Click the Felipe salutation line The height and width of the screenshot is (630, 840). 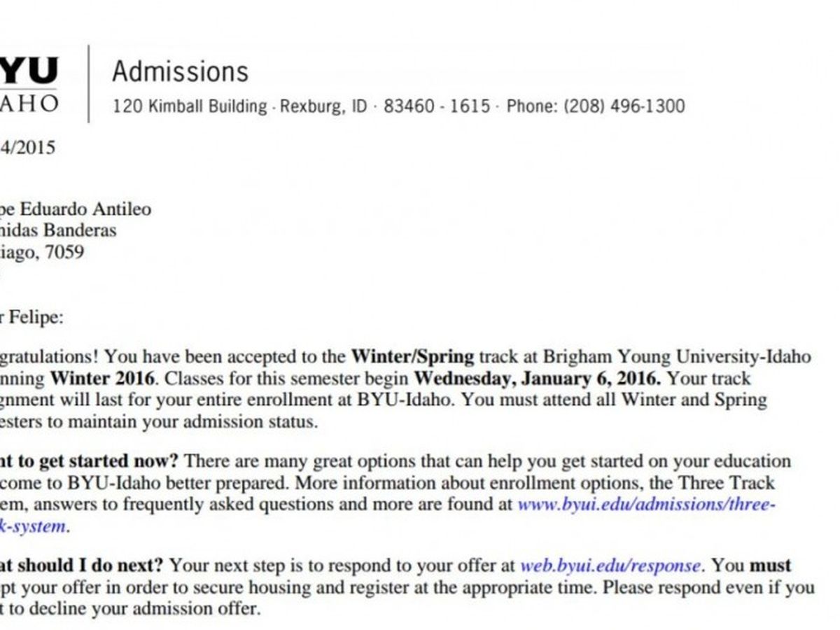point(35,317)
